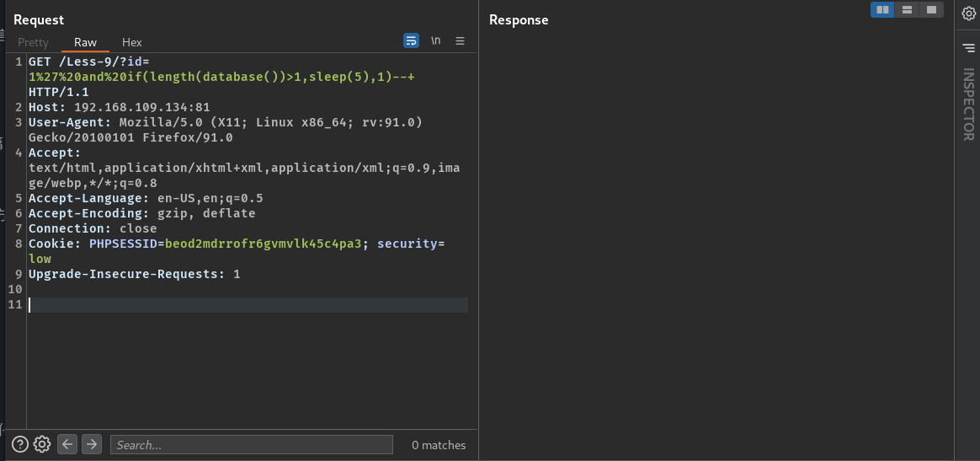The height and width of the screenshot is (461, 980).
Task: Select side-by-side layout view
Action: coord(882,9)
